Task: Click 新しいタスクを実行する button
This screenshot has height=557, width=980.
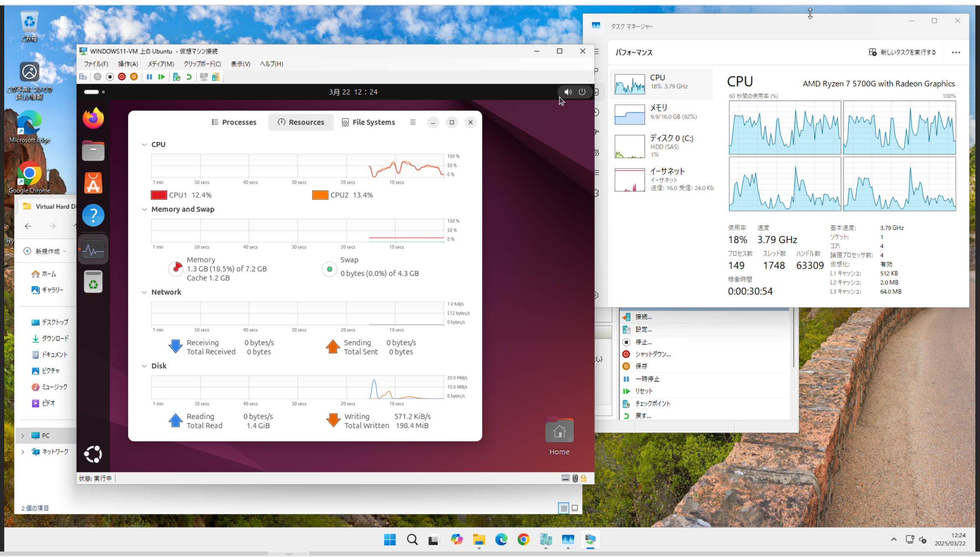Action: pyautogui.click(x=902, y=52)
